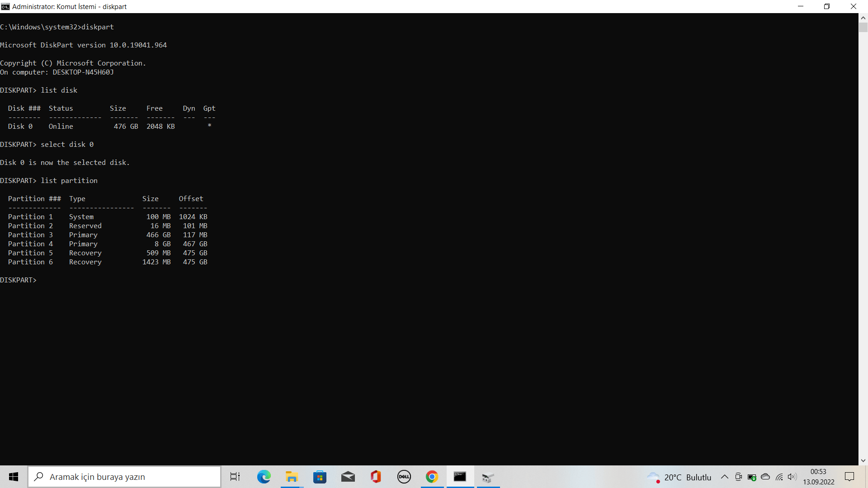Viewport: 868px width, 488px height.
Task: Open the Mail app icon
Action: 348,477
